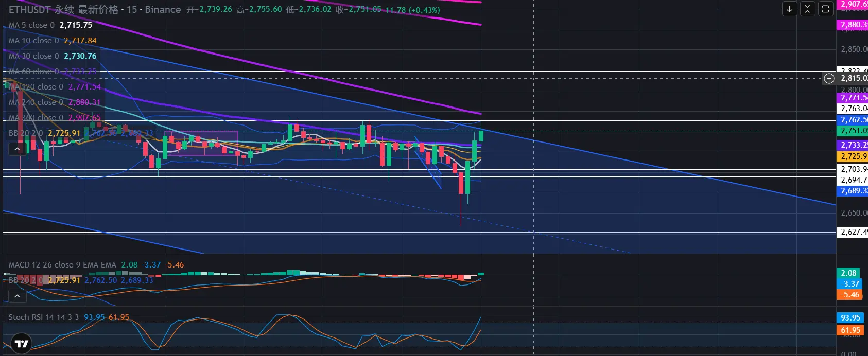Collapse the main chart indicator legend chevron
The image size is (868, 356).
(x=17, y=149)
